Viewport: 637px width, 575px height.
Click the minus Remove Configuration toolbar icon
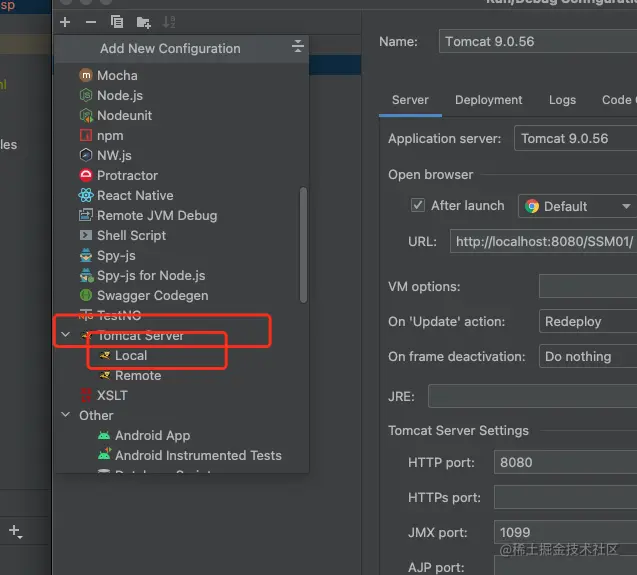click(91, 22)
